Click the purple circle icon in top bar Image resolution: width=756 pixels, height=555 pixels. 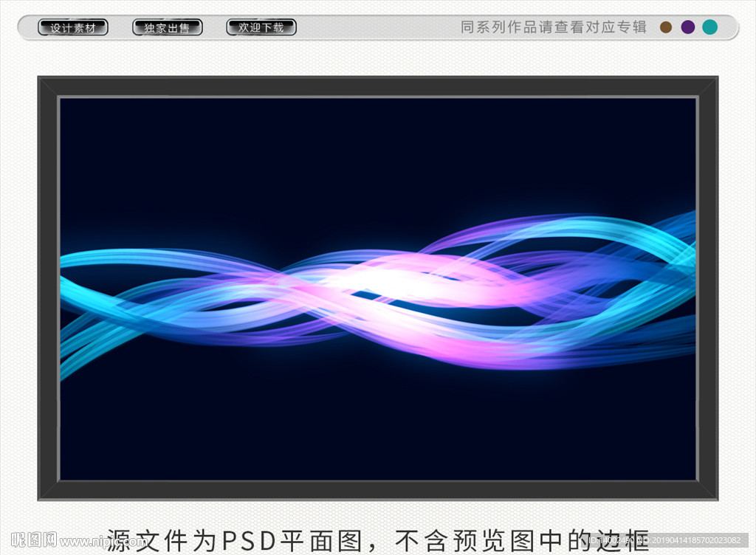point(688,27)
